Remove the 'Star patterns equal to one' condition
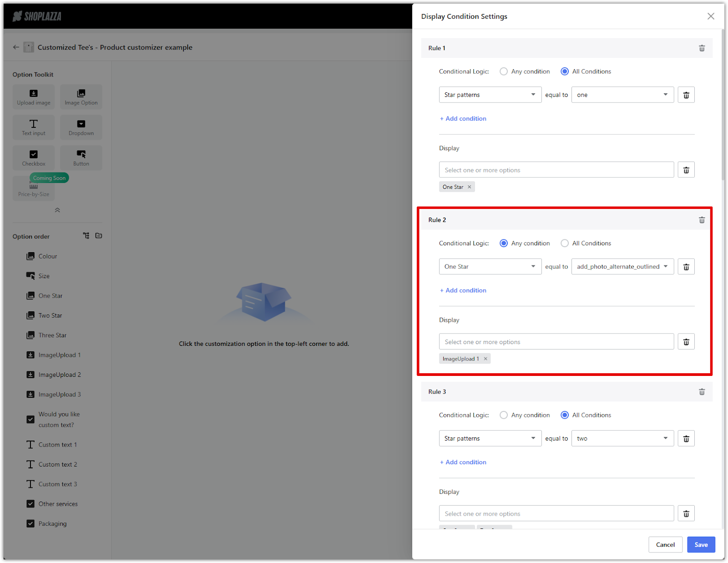This screenshot has height=563, width=728. tap(686, 95)
